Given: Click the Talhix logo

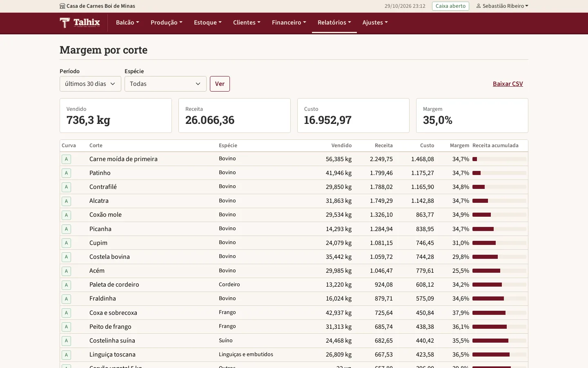Looking at the screenshot, I should click(80, 22).
